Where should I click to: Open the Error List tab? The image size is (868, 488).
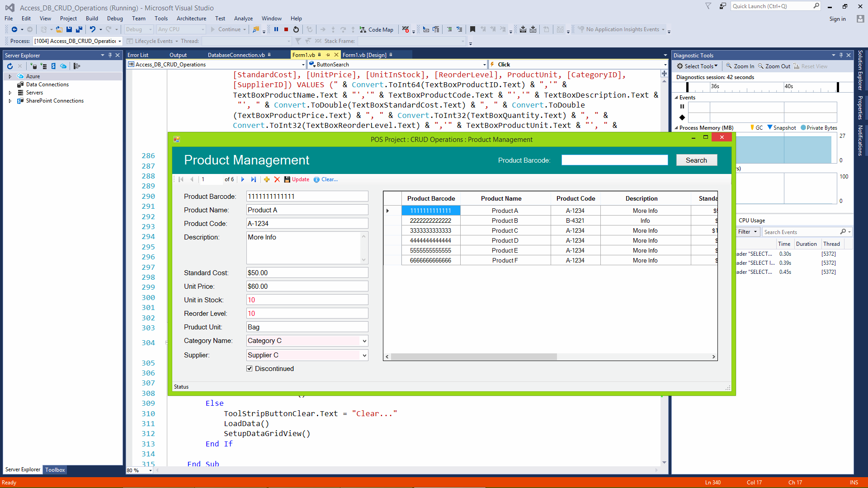138,55
